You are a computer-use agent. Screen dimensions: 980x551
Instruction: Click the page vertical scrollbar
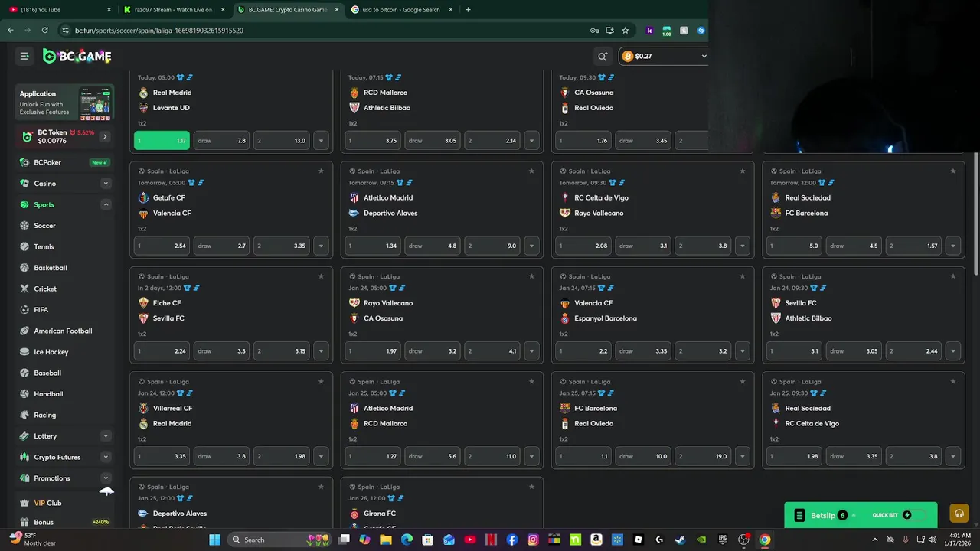pos(976,214)
